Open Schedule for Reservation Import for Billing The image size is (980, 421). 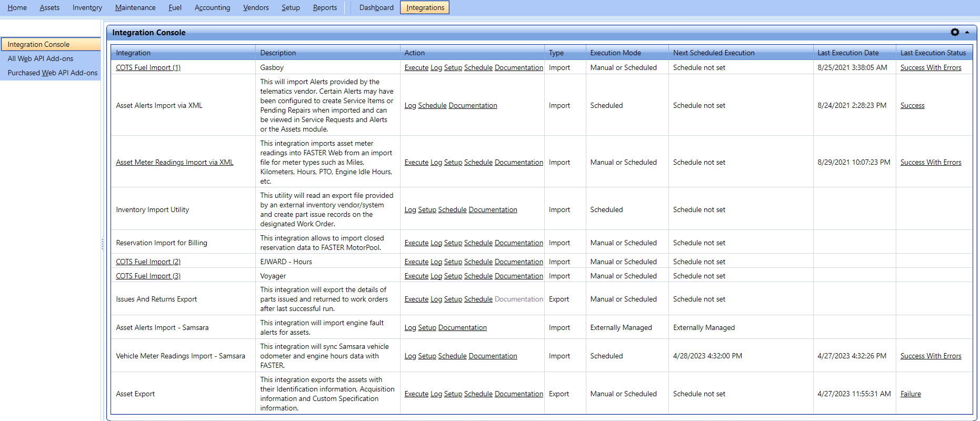[x=478, y=243]
